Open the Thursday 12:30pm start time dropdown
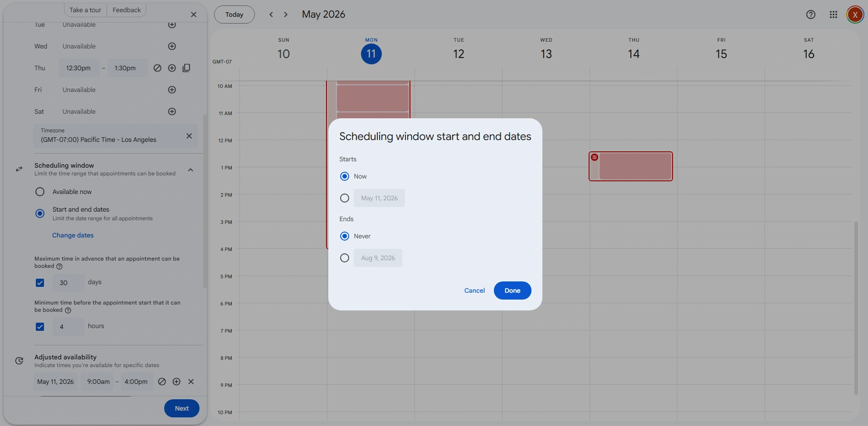868x426 pixels. (78, 68)
